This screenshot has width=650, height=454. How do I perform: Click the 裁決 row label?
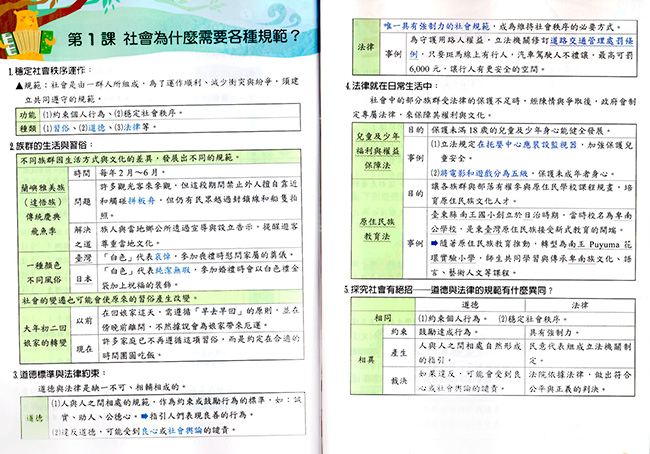coord(399,380)
